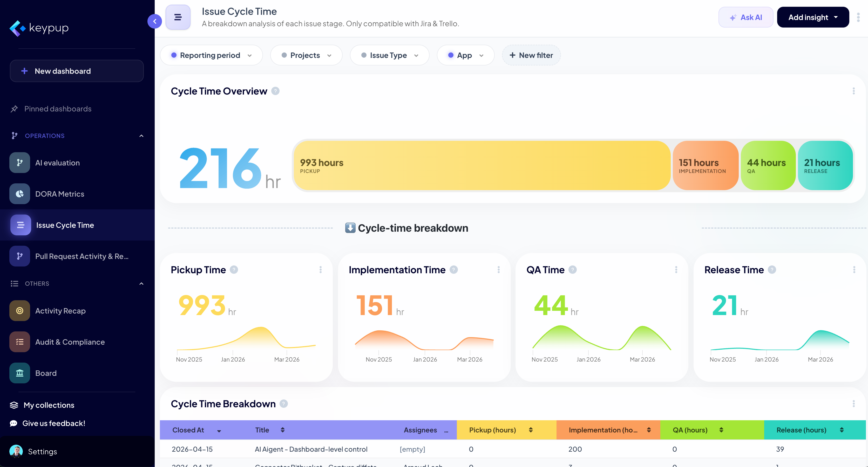Select Issue Cycle Time in the sidebar
Viewport: 868px width, 467px height.
click(x=77, y=225)
